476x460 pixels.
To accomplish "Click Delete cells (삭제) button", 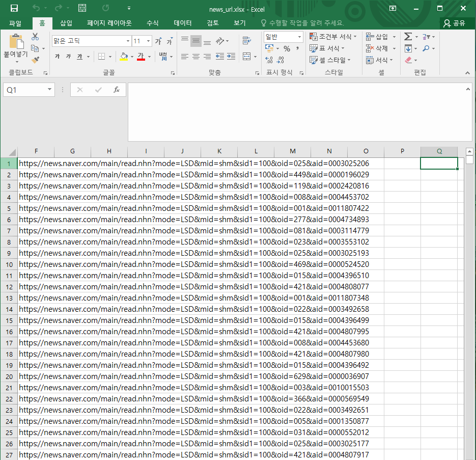I will (377, 48).
